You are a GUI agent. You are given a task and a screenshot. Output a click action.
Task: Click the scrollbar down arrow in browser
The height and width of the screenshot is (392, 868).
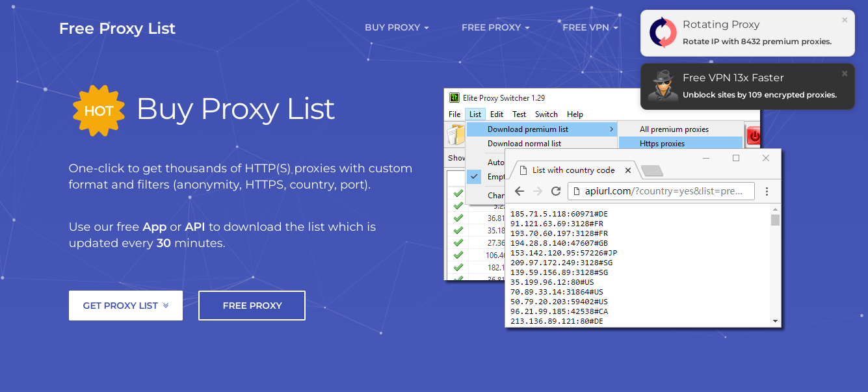[x=775, y=321]
